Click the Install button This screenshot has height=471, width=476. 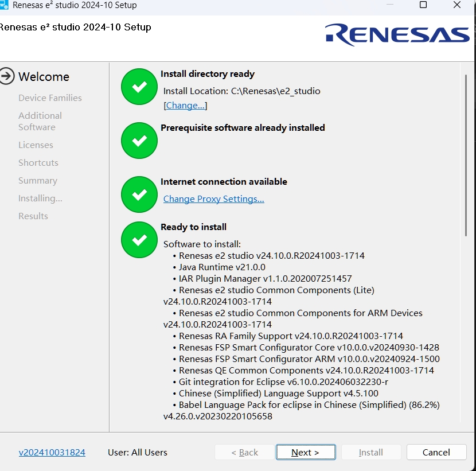tap(370, 452)
